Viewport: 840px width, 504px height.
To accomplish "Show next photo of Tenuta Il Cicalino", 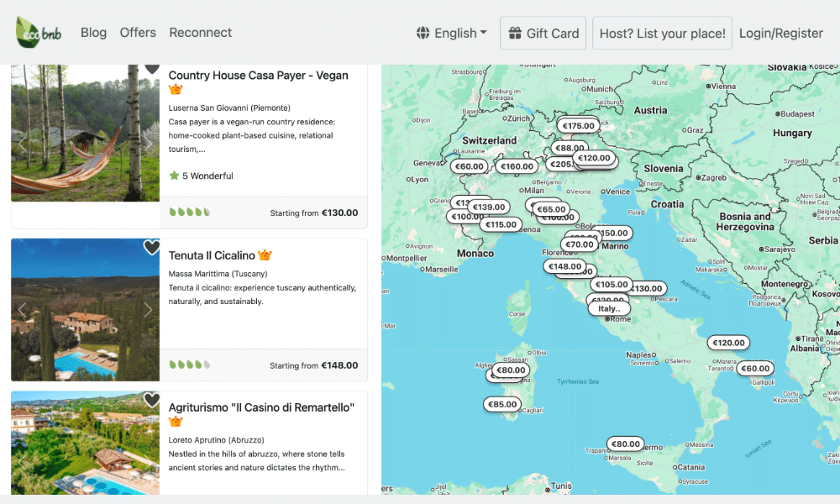I will tap(148, 310).
